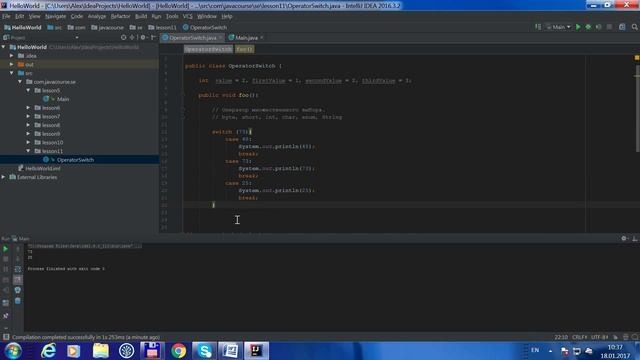Click the up arrow icon in Run console
640x360 pixels.
click(18, 249)
